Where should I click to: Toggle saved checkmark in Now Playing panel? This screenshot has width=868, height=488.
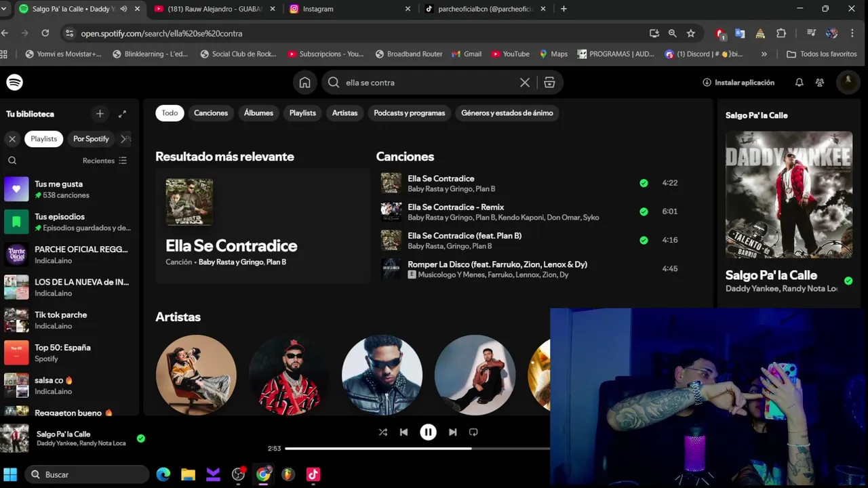point(848,281)
